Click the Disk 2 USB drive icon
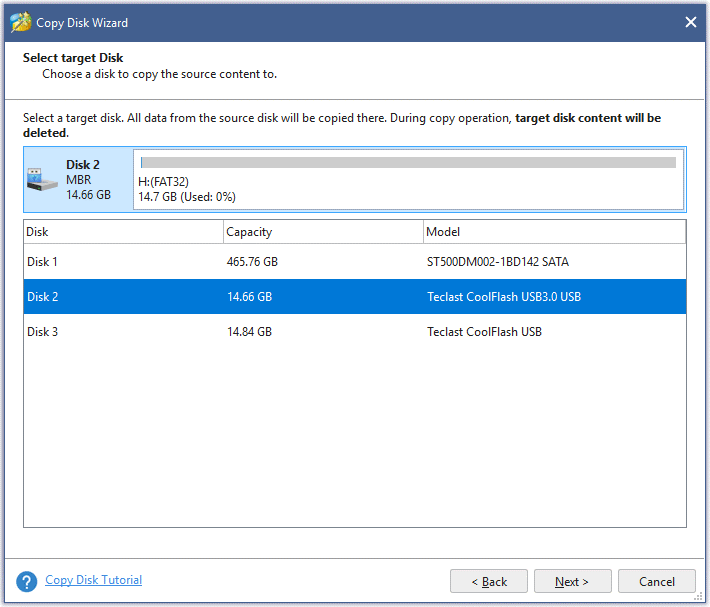This screenshot has height=607, width=710. point(42,179)
